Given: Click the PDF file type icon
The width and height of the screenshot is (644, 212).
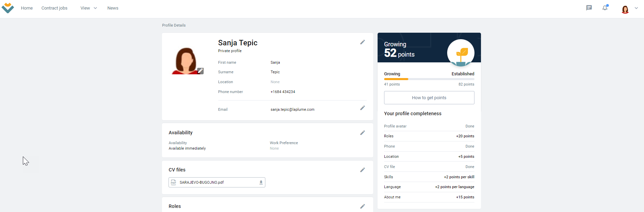Looking at the screenshot, I should click(x=174, y=183).
